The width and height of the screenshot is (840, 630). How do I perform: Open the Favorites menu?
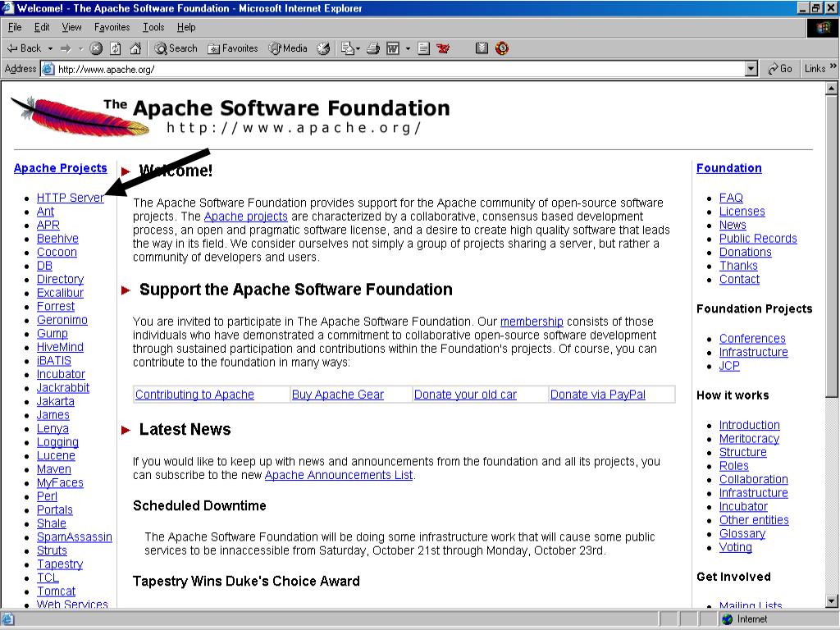click(112, 27)
